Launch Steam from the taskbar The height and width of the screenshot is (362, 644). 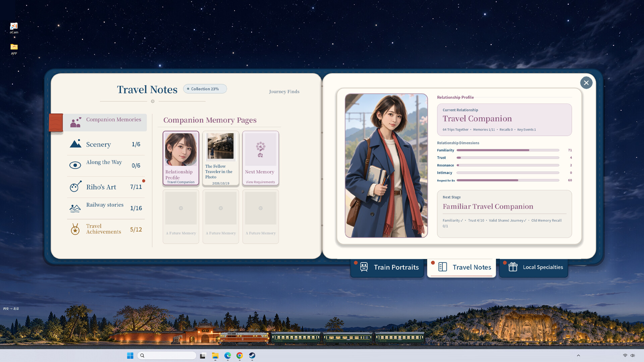(252, 356)
